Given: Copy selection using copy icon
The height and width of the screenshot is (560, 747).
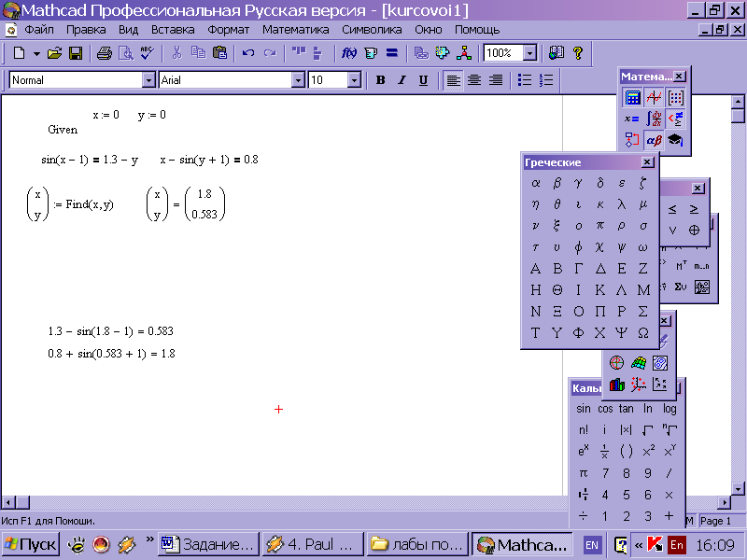Looking at the screenshot, I should pyautogui.click(x=198, y=53).
